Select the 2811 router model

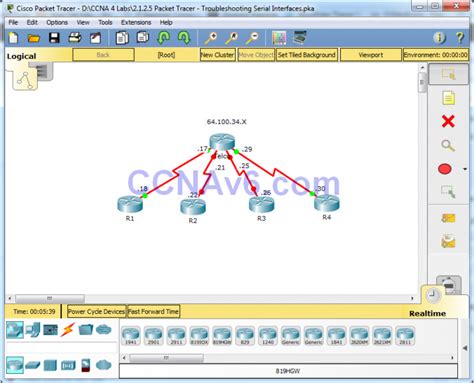(x=405, y=335)
